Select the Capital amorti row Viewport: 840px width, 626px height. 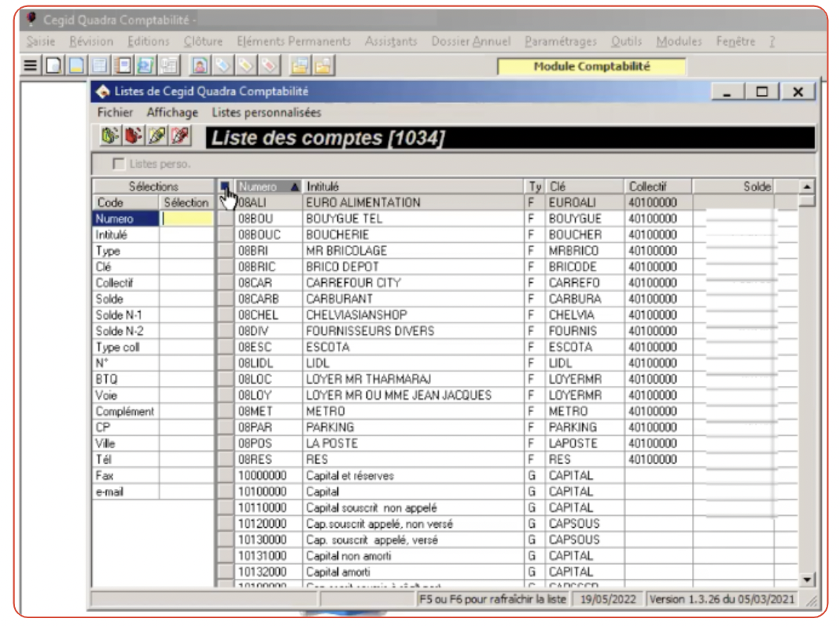517,572
